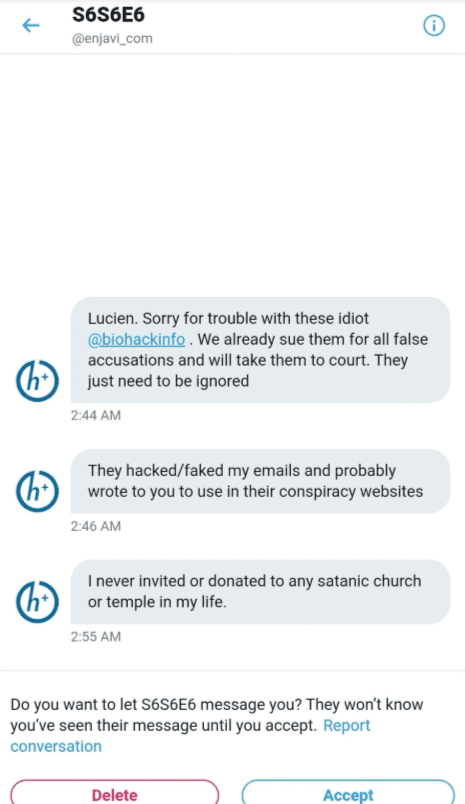The image size is (465, 804).
Task: Select the hacked/faked emails message bubble
Action: click(x=260, y=481)
